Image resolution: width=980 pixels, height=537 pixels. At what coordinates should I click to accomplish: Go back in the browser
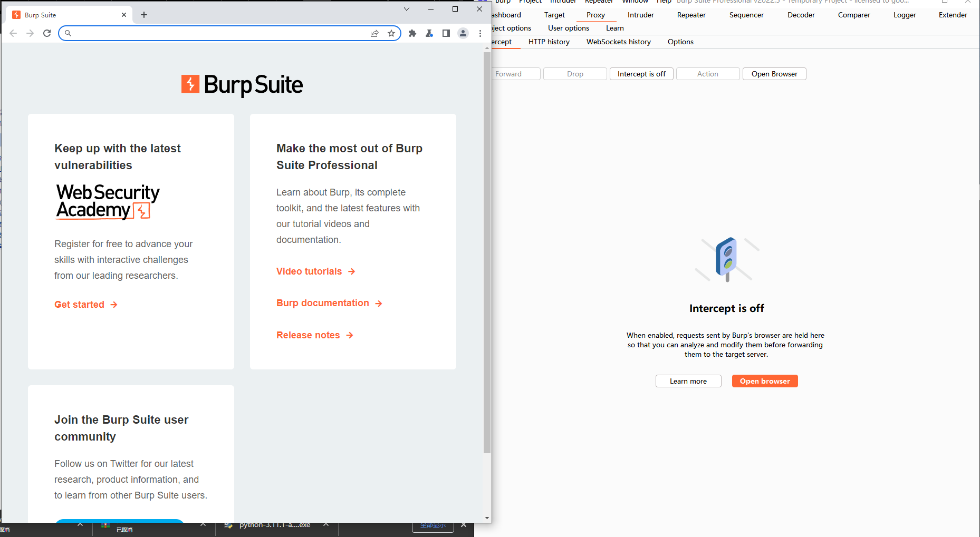[13, 33]
